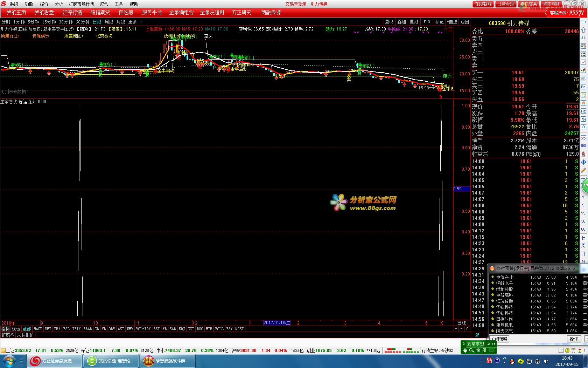Switch chart period to 分时
The height and width of the screenshot is (368, 588).
tap(6, 22)
